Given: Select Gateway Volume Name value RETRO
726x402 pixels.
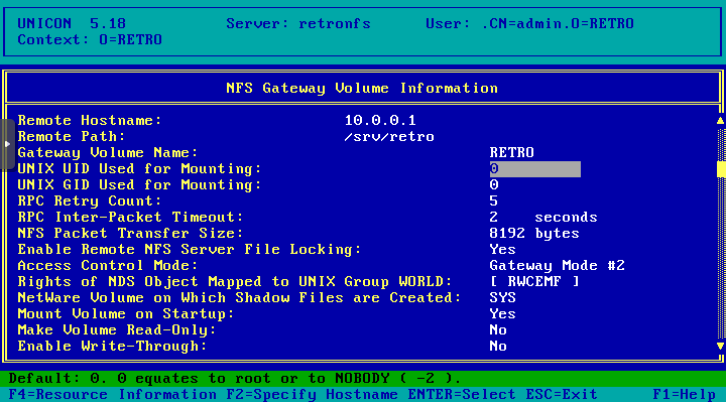Looking at the screenshot, I should 512,153.
